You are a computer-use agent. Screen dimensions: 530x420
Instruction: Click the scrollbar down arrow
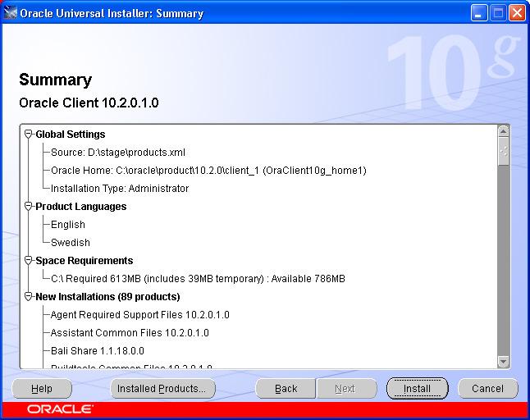click(x=503, y=362)
